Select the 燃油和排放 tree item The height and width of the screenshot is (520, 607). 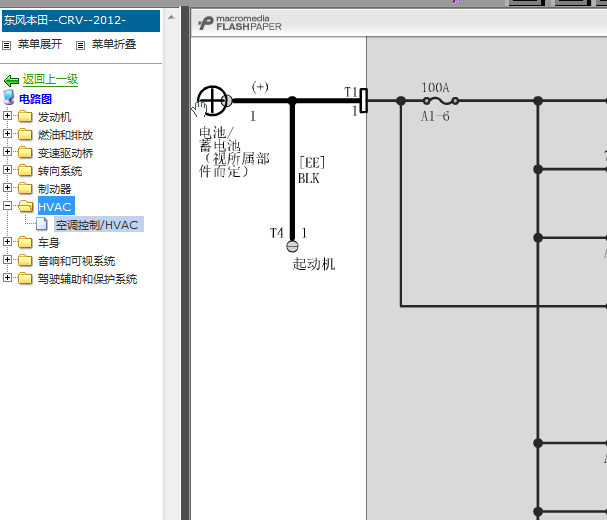click(65, 135)
